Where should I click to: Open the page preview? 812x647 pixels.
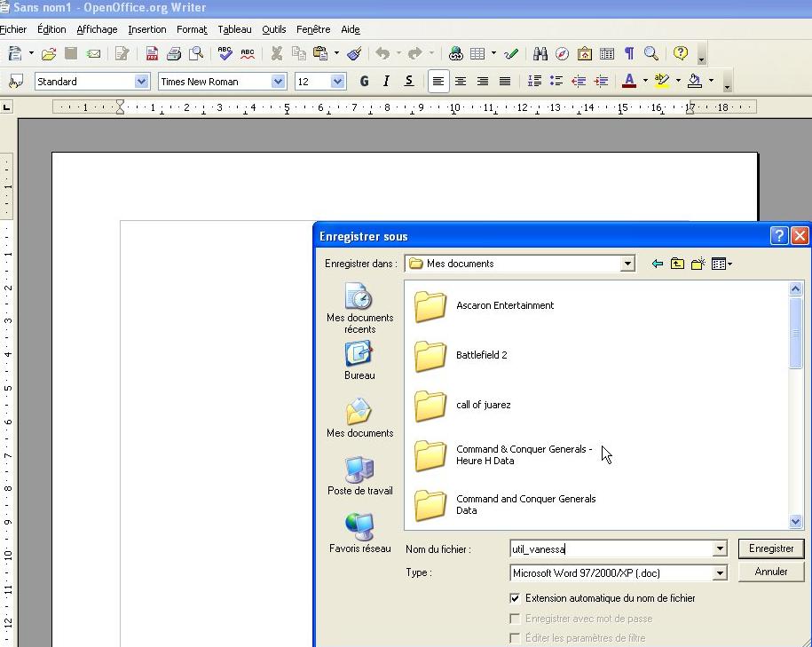click(x=196, y=53)
